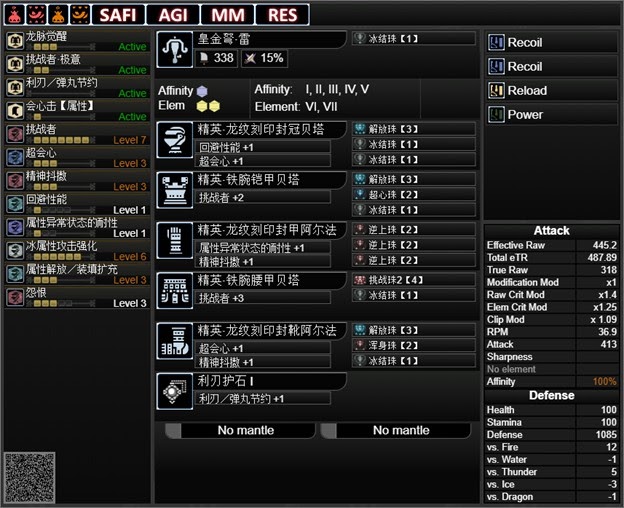The width and height of the screenshot is (624, 508).
Task: Click the gloves armor piece icon
Action: click(x=175, y=241)
